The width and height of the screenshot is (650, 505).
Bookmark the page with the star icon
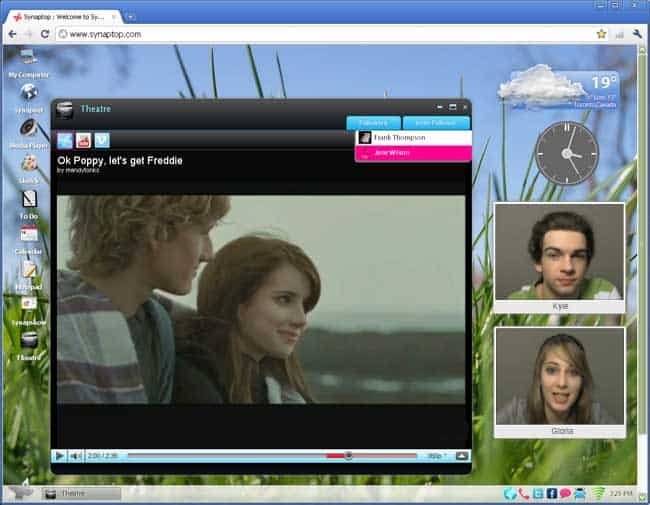(601, 34)
